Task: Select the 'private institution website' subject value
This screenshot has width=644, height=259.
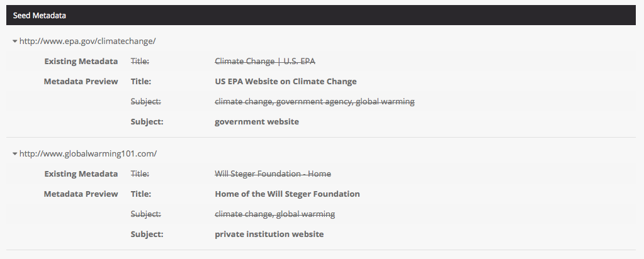Action: (x=269, y=234)
